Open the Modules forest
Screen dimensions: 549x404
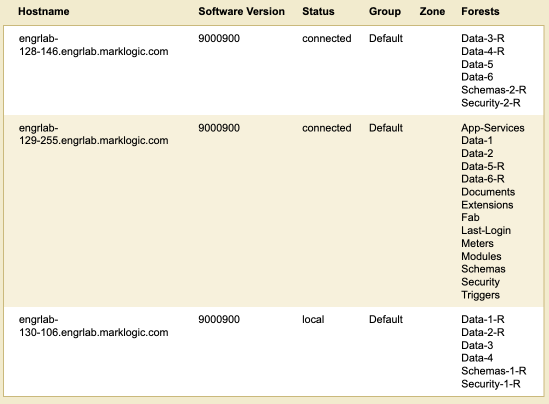pos(481,256)
